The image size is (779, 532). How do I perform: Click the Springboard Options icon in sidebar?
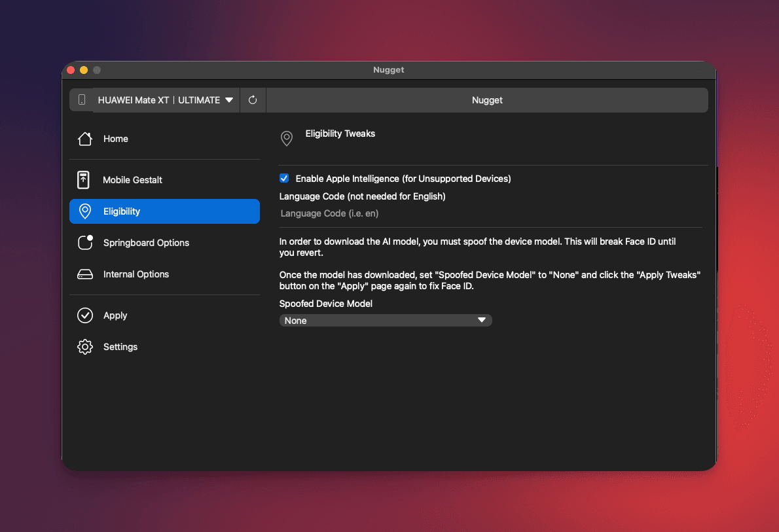pos(85,243)
